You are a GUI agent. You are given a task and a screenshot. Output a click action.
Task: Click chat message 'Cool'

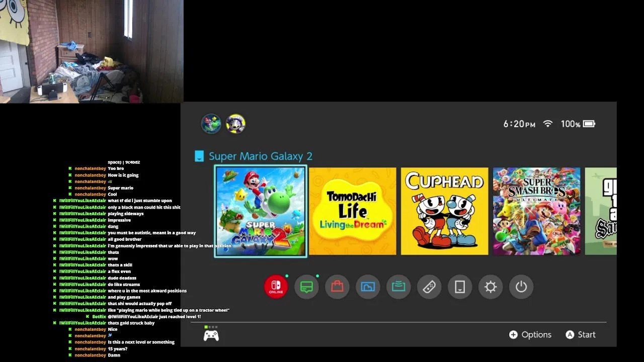tap(112, 194)
